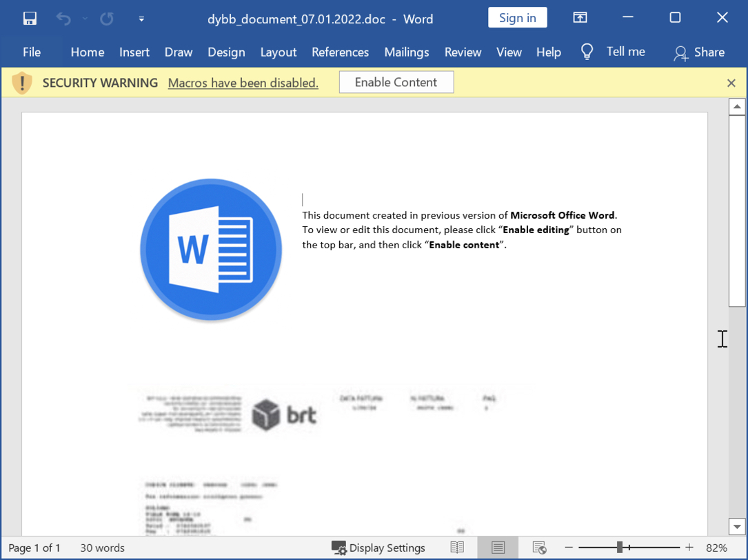Click the Sign in button
The width and height of the screenshot is (748, 560).
pos(517,18)
